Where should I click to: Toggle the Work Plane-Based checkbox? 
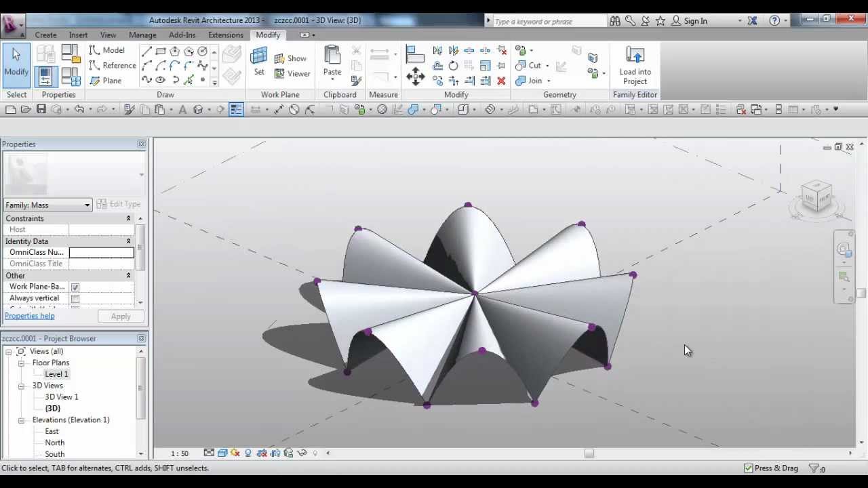tap(75, 287)
